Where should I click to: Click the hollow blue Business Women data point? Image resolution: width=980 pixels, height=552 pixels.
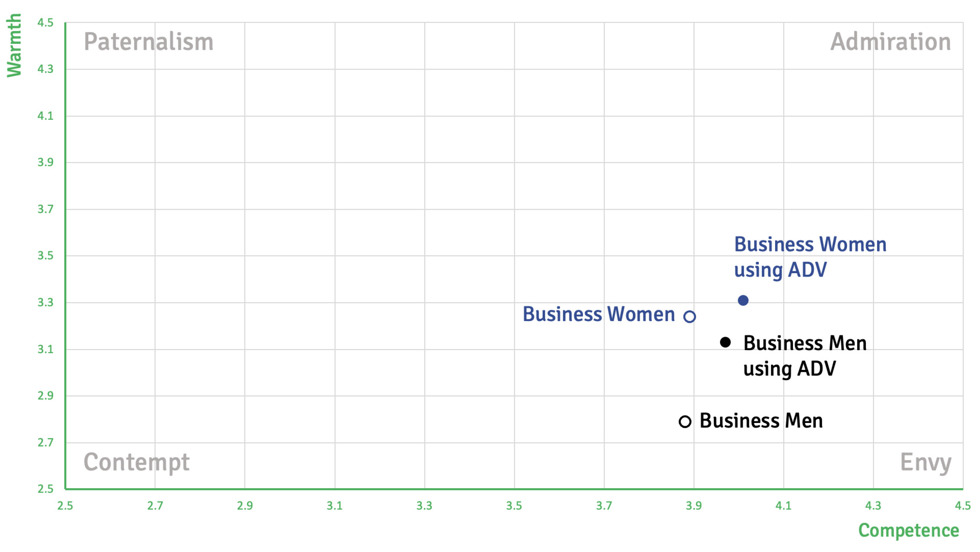[689, 316]
